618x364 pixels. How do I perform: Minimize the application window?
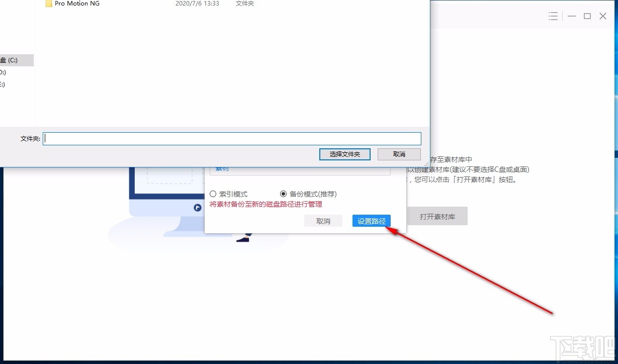tap(572, 16)
